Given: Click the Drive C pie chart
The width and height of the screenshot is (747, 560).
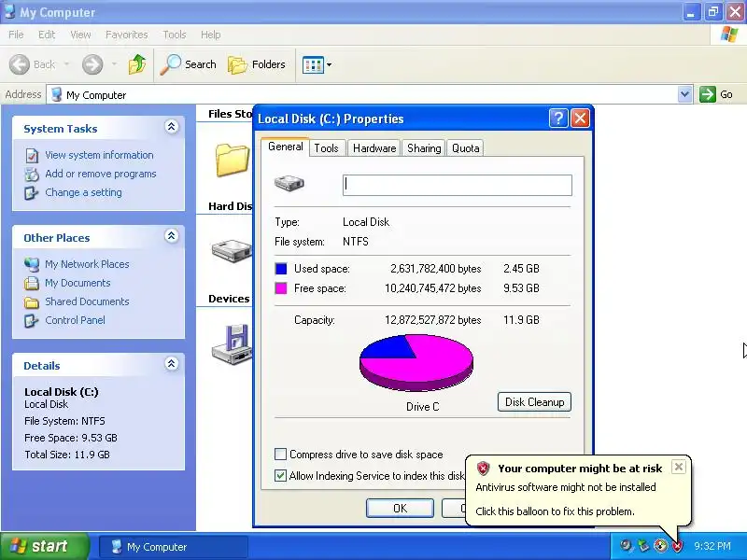Looking at the screenshot, I should coord(416,363).
